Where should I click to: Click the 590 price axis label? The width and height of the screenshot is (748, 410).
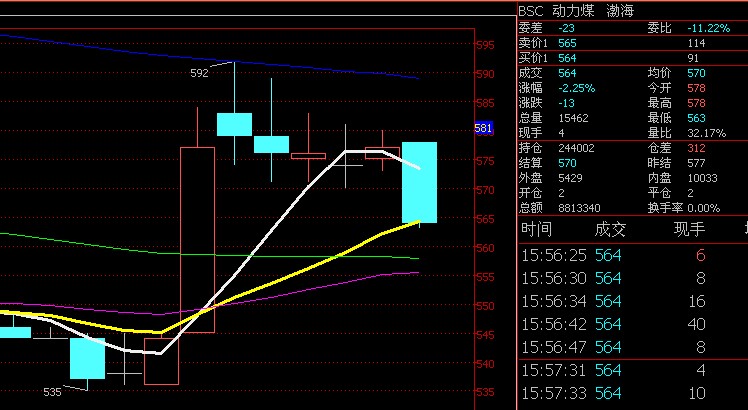click(486, 74)
